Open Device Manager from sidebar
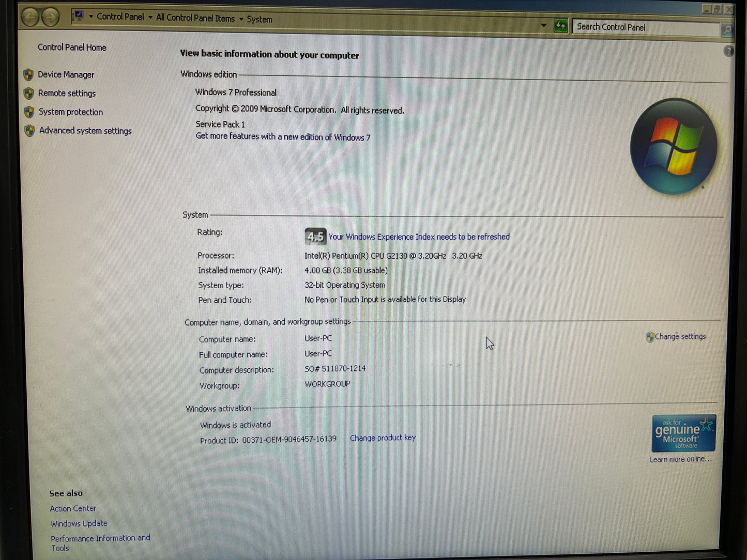This screenshot has width=747, height=560. (66, 74)
